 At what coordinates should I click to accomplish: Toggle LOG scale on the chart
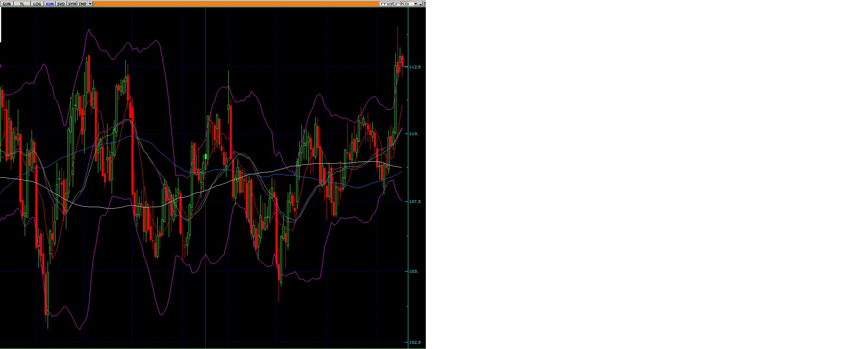[x=37, y=4]
